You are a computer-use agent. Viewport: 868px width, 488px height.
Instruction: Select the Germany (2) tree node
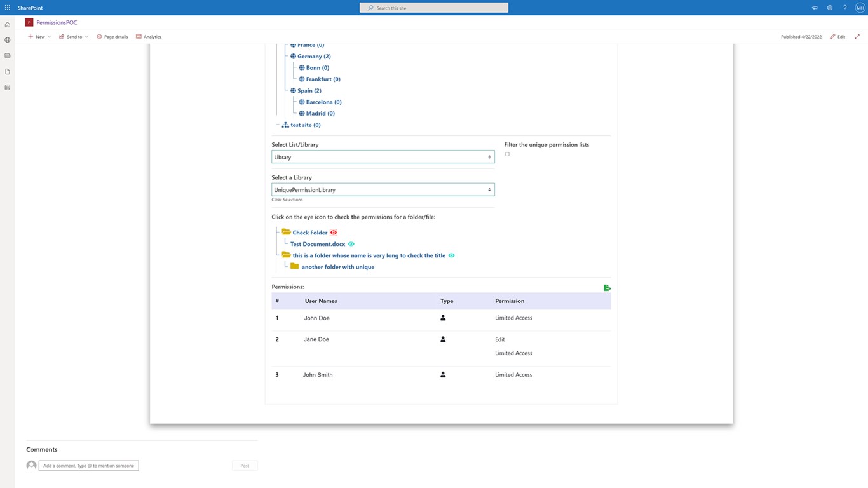(314, 57)
